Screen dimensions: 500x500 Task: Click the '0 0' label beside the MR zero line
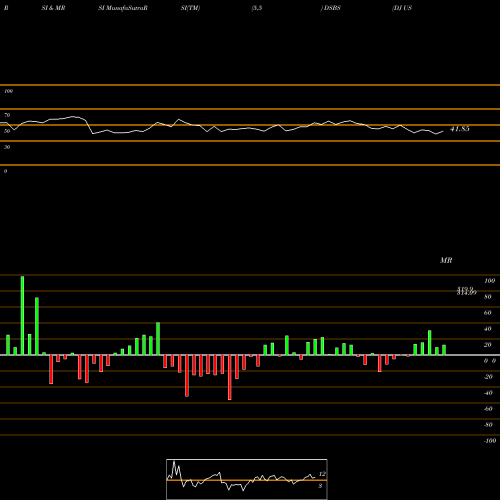490,361
